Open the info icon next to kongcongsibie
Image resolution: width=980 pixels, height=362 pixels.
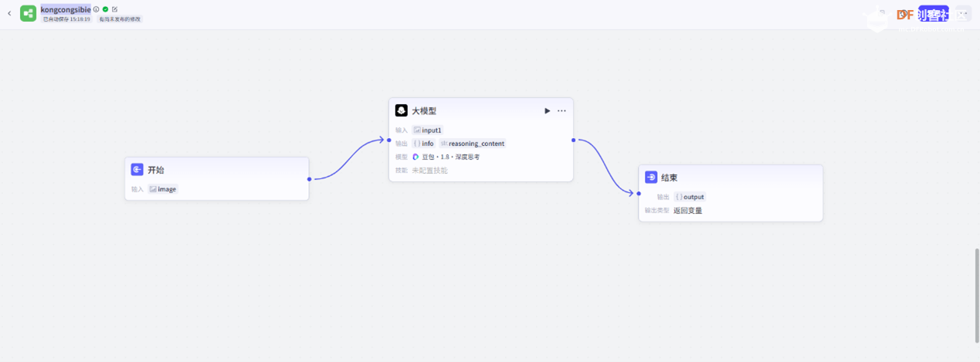[x=97, y=9]
